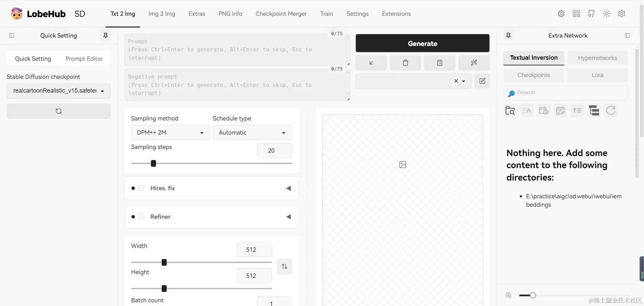
Task: Open the Extensions tab
Action: tap(396, 14)
